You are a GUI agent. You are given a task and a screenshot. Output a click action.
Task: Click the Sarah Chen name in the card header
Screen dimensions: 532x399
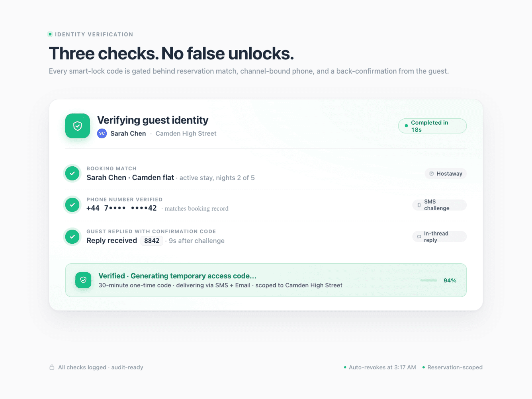(128, 133)
